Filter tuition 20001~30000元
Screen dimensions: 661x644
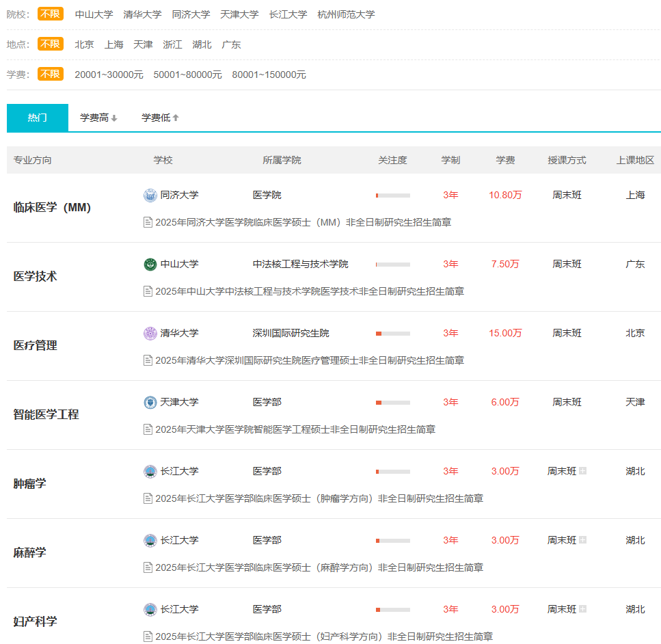(109, 75)
